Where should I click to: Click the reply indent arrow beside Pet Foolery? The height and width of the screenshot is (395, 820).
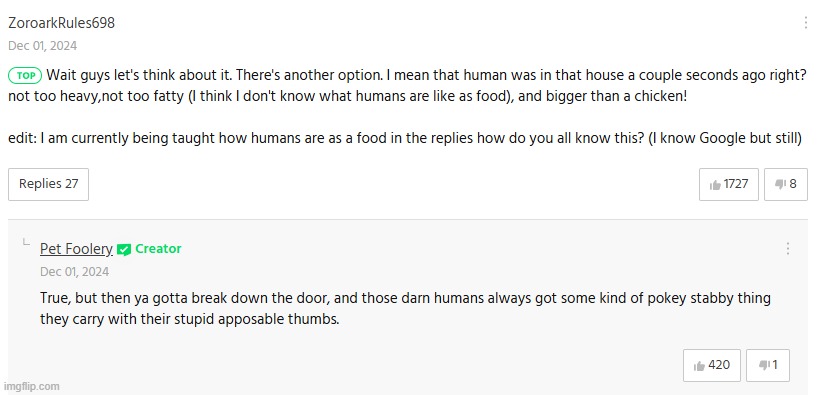pyautogui.click(x=26, y=242)
